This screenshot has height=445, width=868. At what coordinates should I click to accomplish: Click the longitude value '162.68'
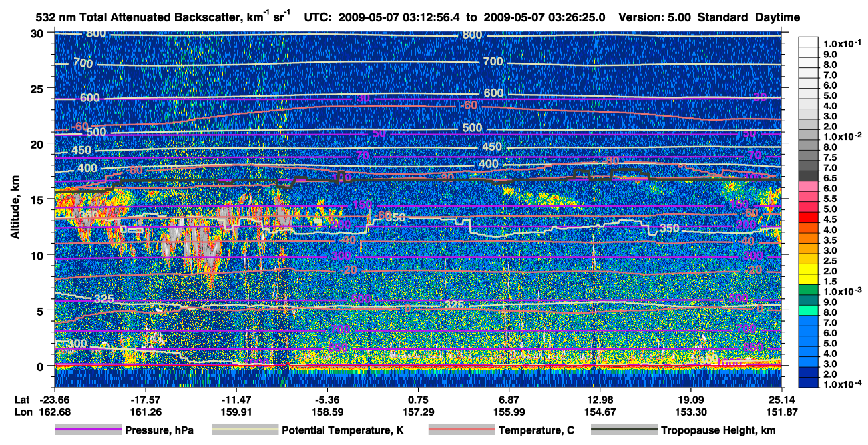55,412
